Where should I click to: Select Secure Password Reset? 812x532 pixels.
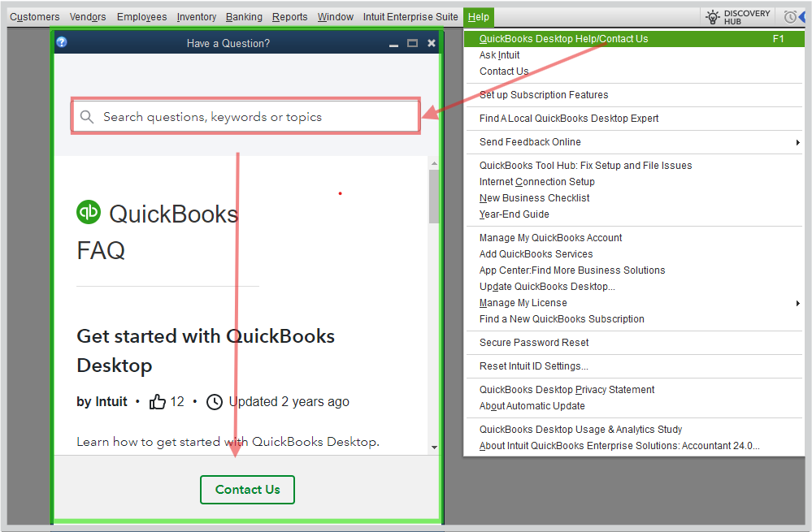[x=634, y=343]
